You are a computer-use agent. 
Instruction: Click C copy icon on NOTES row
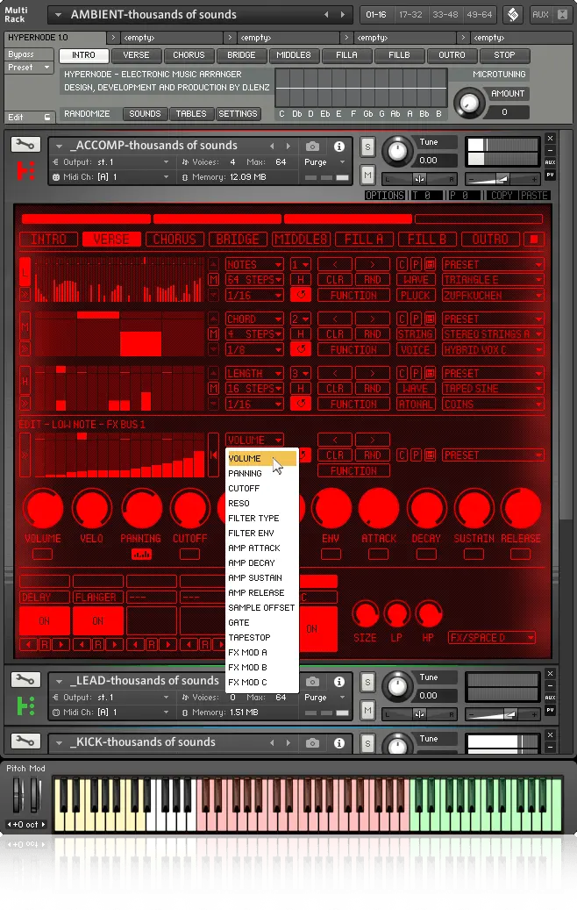(402, 264)
